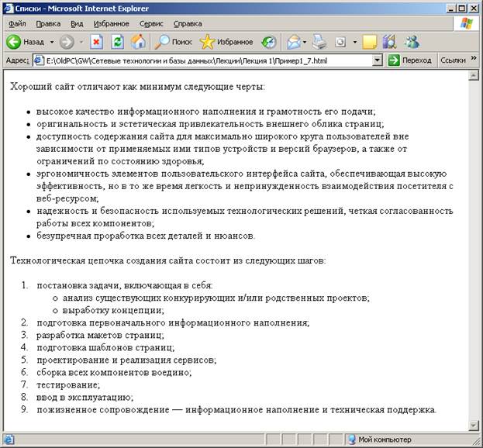Screen dimensions: 483x448
Task: Click list item 'ввод в эксплуатацию;'
Action: click(x=85, y=397)
